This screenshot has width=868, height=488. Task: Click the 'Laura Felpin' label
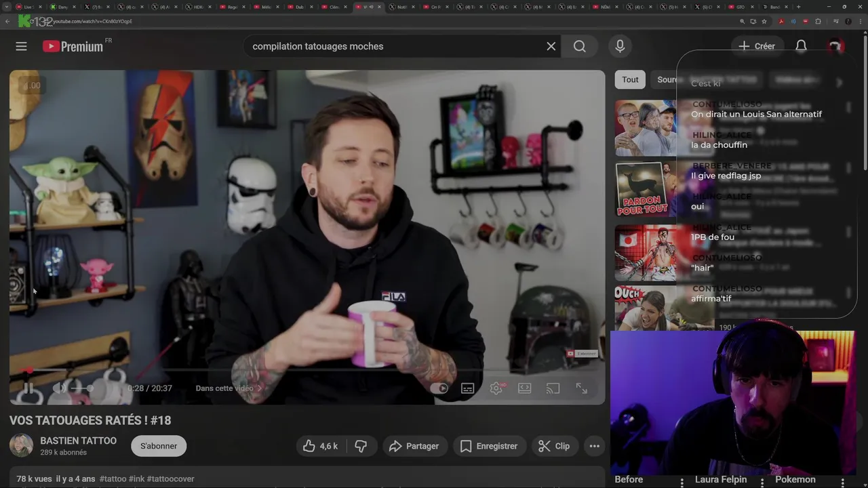[721, 479]
